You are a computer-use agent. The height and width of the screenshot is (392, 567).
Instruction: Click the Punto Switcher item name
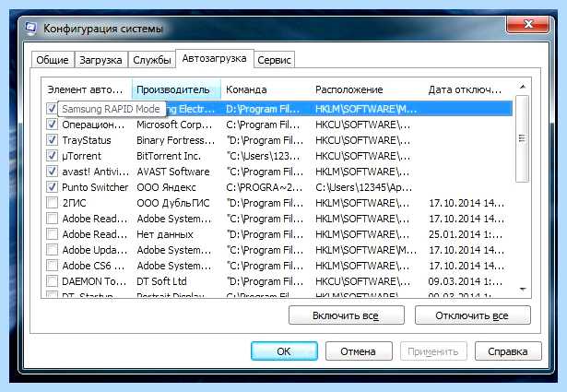(95, 187)
